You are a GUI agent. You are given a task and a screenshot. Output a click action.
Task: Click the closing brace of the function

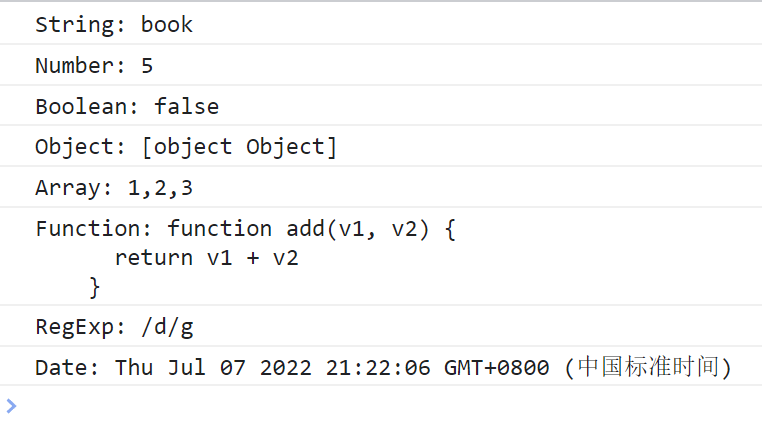click(95, 288)
